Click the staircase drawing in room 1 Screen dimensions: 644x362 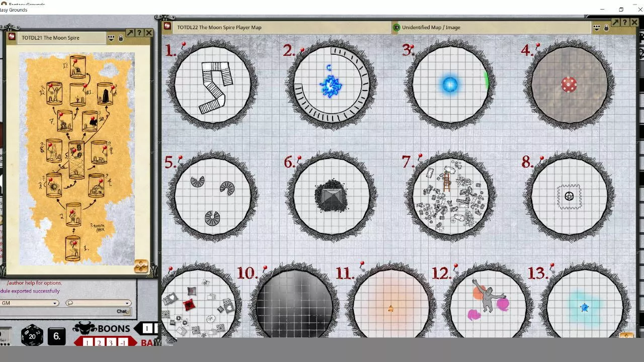217,87
